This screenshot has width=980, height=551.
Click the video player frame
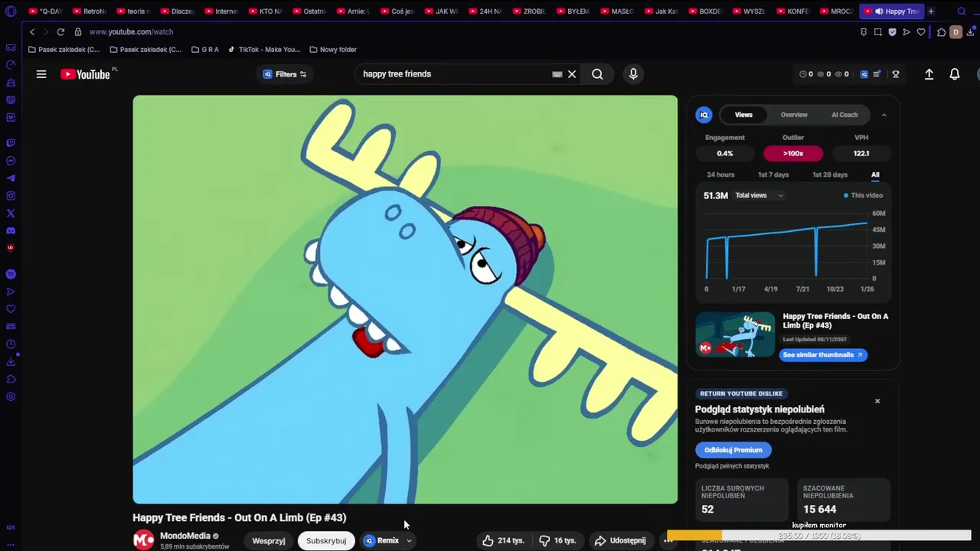click(x=405, y=299)
